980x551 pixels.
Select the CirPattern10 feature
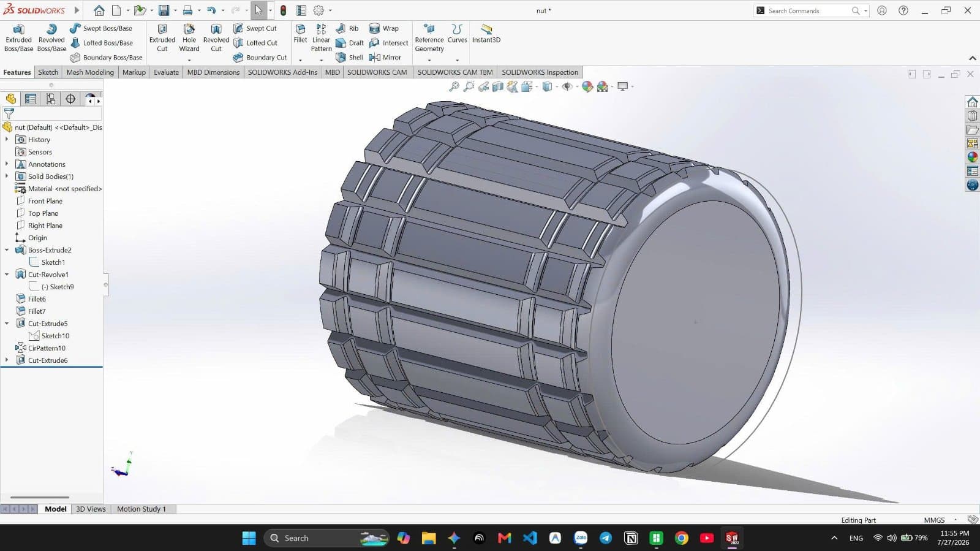pos(47,348)
